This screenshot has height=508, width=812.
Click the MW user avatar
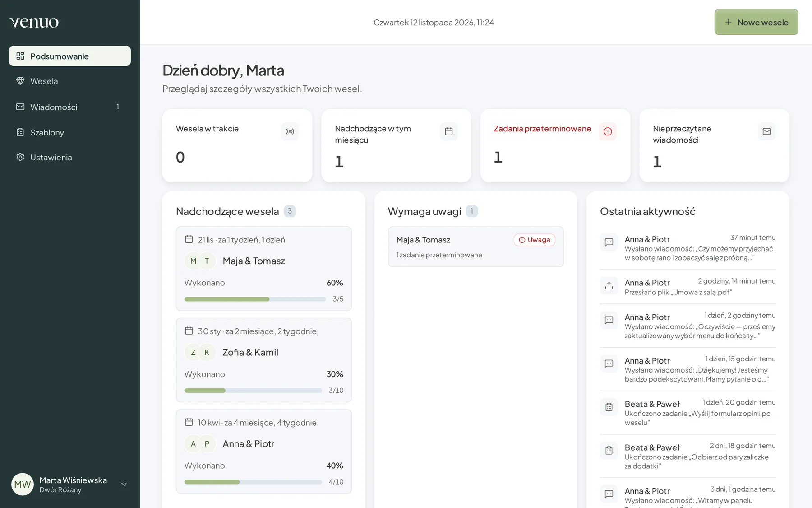click(23, 484)
